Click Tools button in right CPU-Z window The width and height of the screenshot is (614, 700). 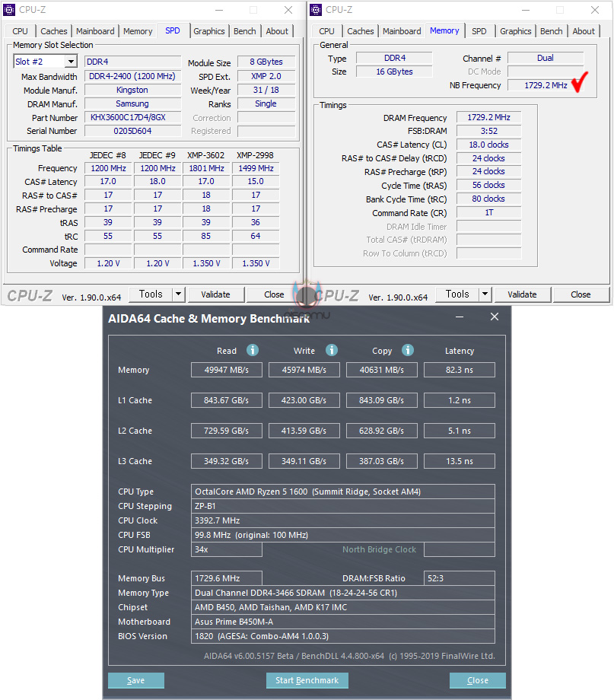(457, 294)
